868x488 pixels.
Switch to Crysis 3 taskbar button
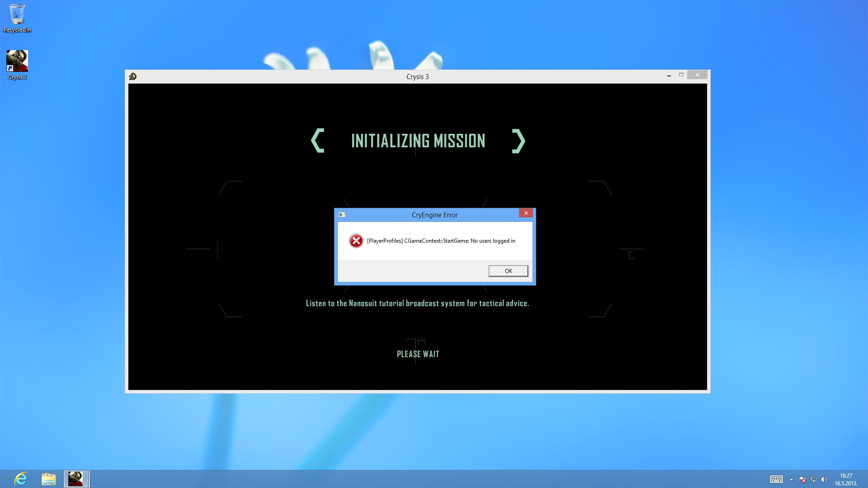point(75,479)
